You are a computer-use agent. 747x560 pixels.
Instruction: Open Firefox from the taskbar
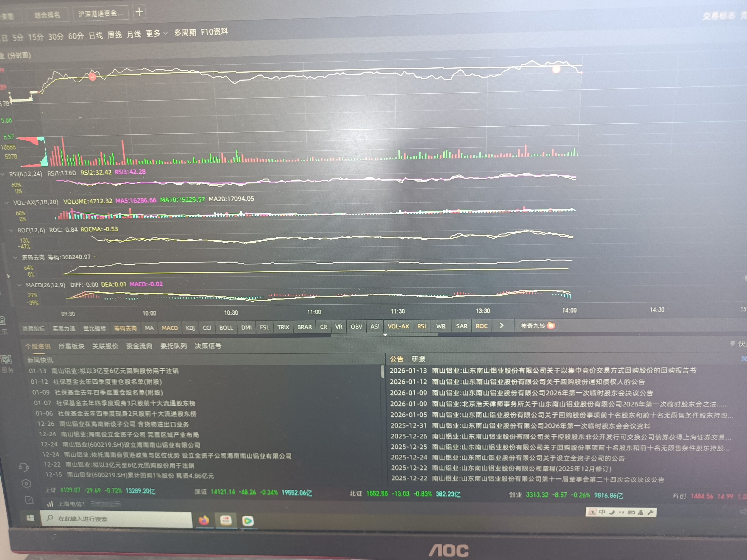click(x=204, y=520)
